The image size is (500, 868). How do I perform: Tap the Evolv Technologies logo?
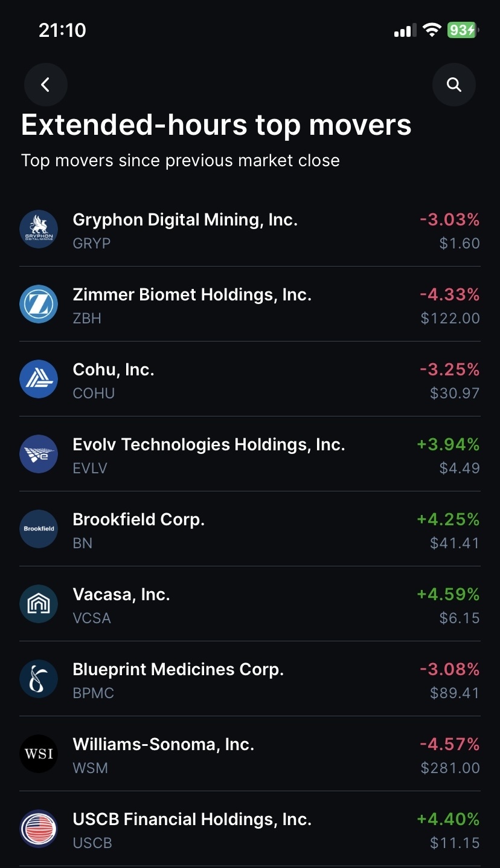[x=39, y=454]
